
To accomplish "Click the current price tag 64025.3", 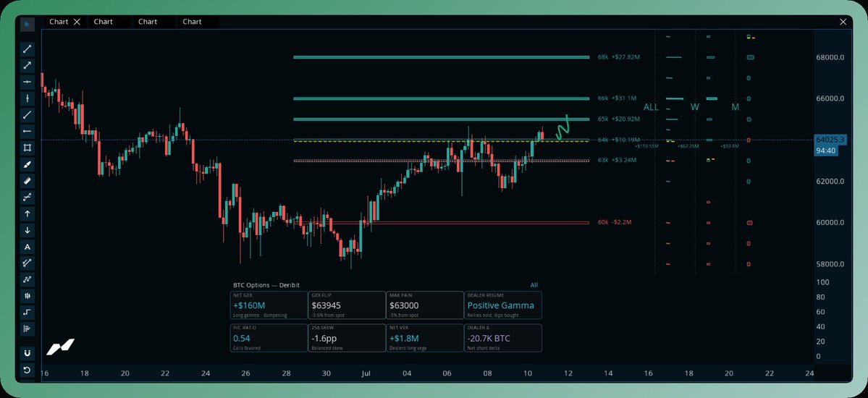I will (x=829, y=140).
